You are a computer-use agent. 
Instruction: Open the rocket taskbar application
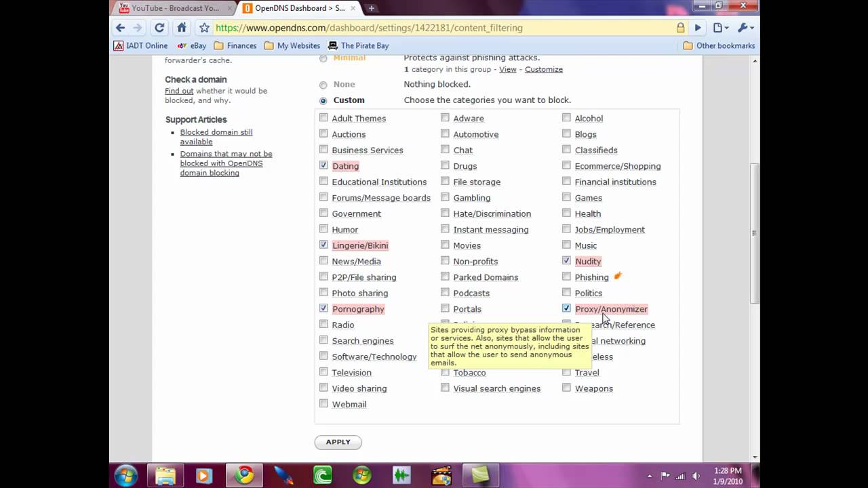point(284,476)
